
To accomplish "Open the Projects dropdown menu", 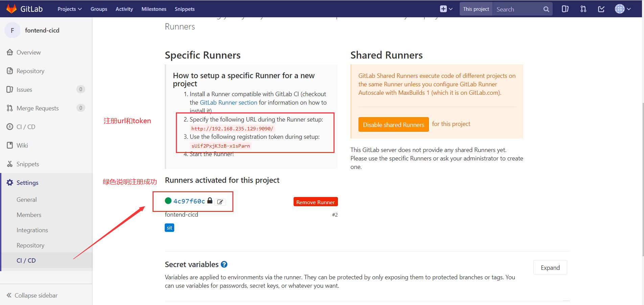I will pos(69,9).
